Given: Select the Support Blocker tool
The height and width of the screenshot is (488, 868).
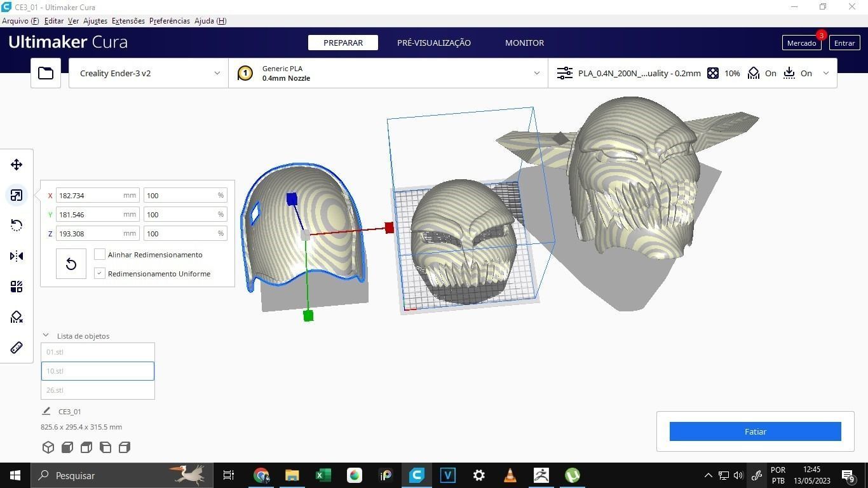Looking at the screenshot, I should click(17, 317).
